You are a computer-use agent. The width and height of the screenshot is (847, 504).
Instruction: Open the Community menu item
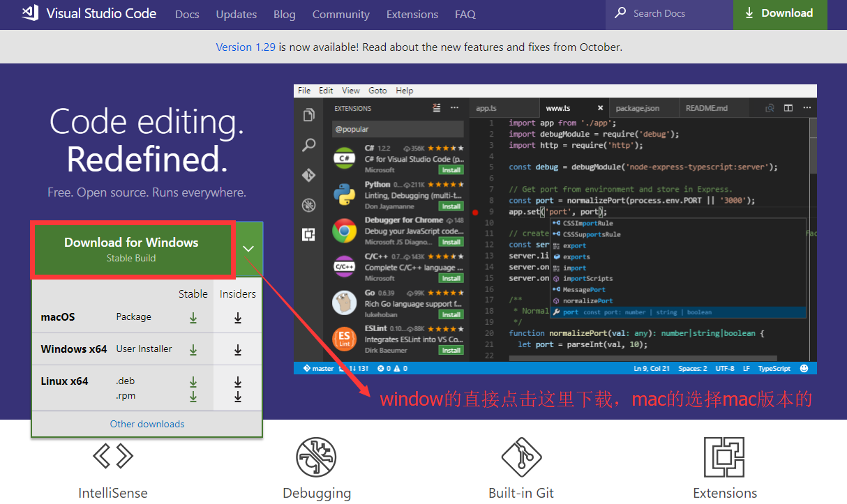tap(341, 14)
